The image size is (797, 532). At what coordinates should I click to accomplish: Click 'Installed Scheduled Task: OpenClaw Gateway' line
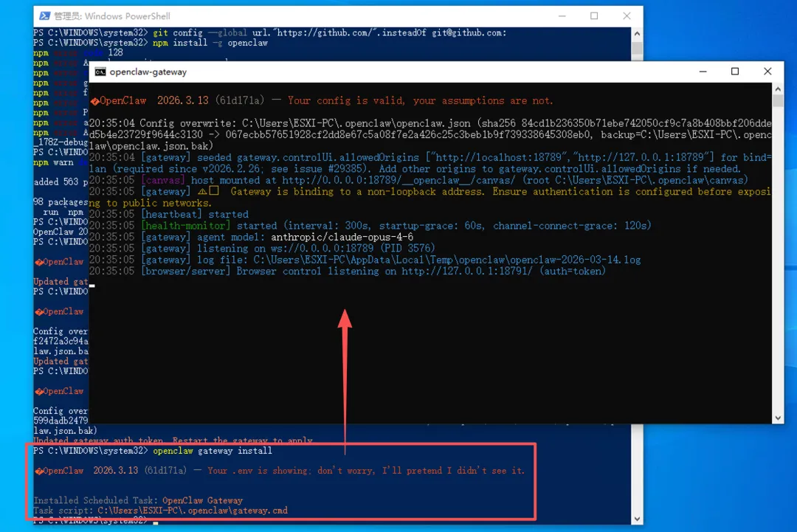point(138,500)
